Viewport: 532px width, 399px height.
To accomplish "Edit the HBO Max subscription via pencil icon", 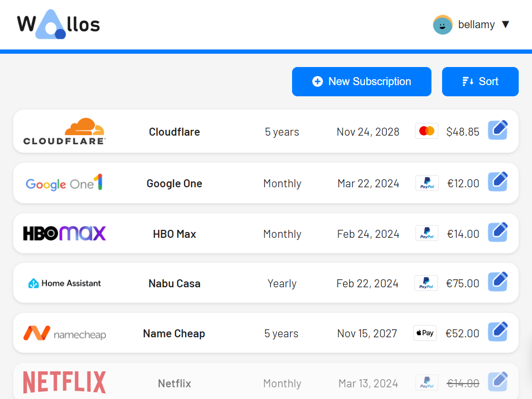I will [498, 232].
